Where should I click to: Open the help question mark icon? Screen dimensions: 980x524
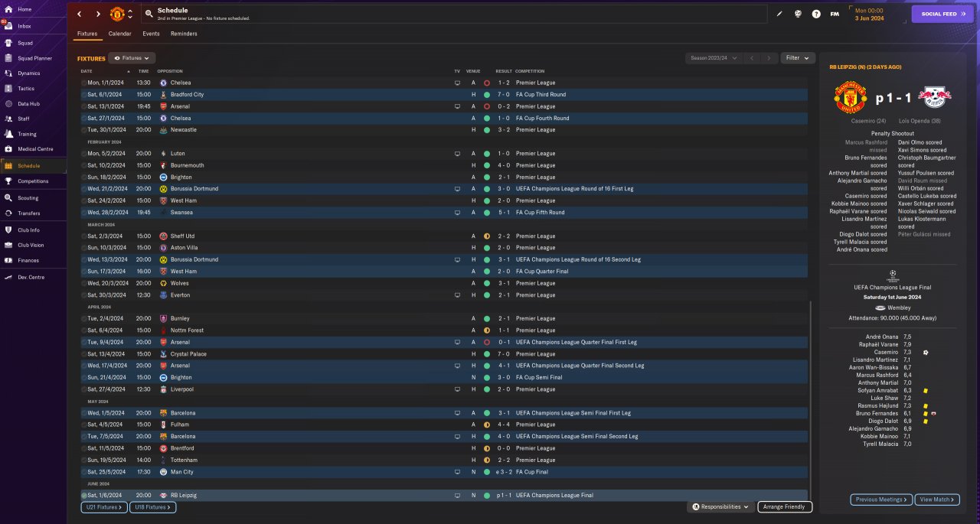816,14
